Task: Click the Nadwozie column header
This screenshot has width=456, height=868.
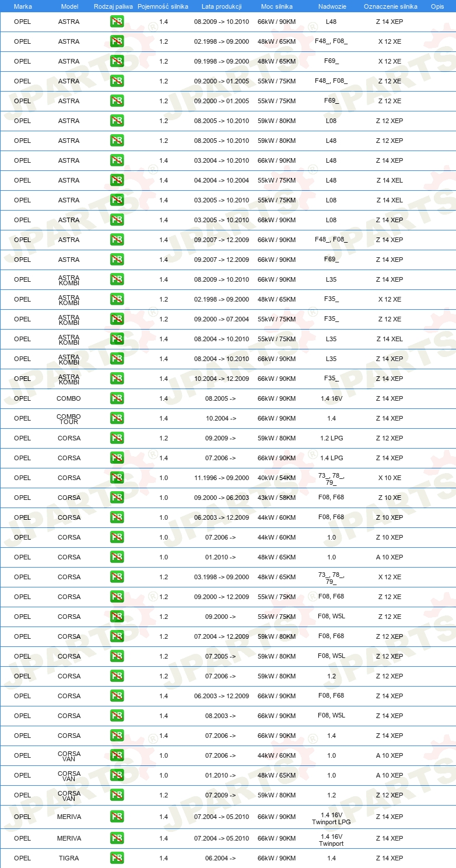Action: (x=331, y=6)
